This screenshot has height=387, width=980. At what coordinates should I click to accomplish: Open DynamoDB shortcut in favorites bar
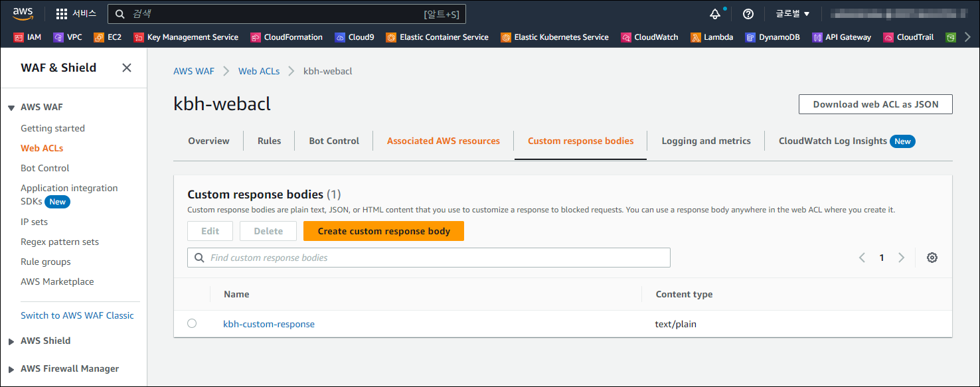click(773, 37)
